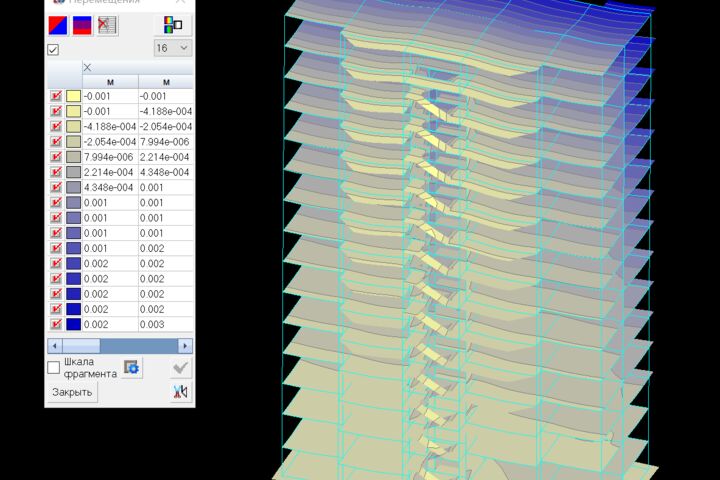Open the 16 intervals dropdown
The height and width of the screenshot is (480, 720).
coord(173,48)
